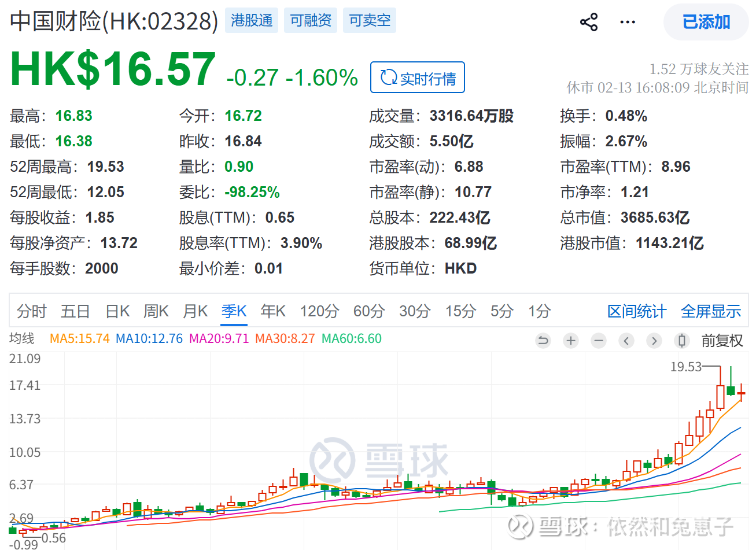Zoom in the chart with plus icon

571,341
